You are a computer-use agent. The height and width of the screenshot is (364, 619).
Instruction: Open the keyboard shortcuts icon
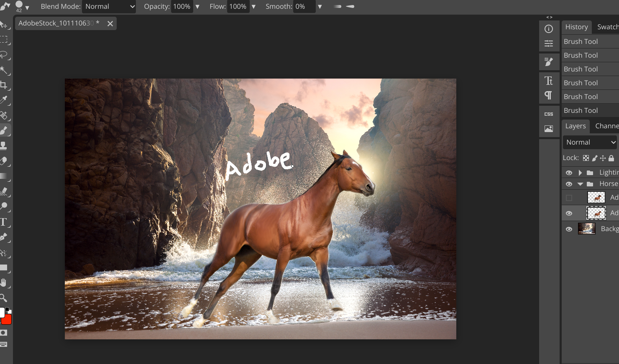click(x=4, y=344)
